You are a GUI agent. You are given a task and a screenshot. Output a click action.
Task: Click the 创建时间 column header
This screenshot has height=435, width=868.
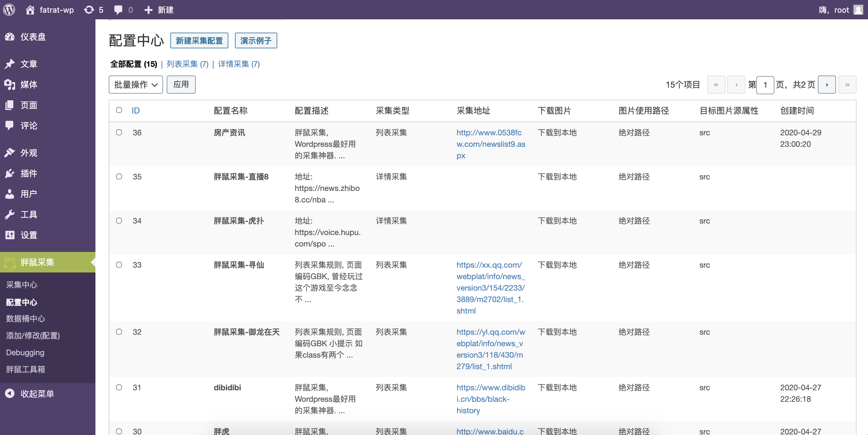797,111
